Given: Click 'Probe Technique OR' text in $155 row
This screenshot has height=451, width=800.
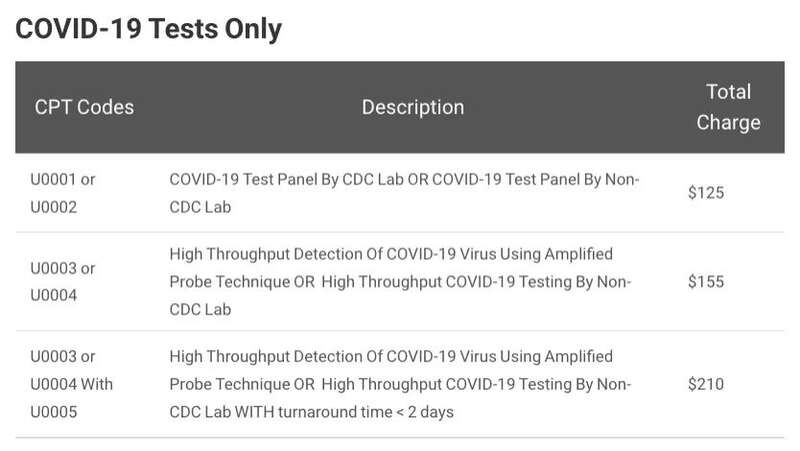Looking at the screenshot, I should [x=242, y=282].
